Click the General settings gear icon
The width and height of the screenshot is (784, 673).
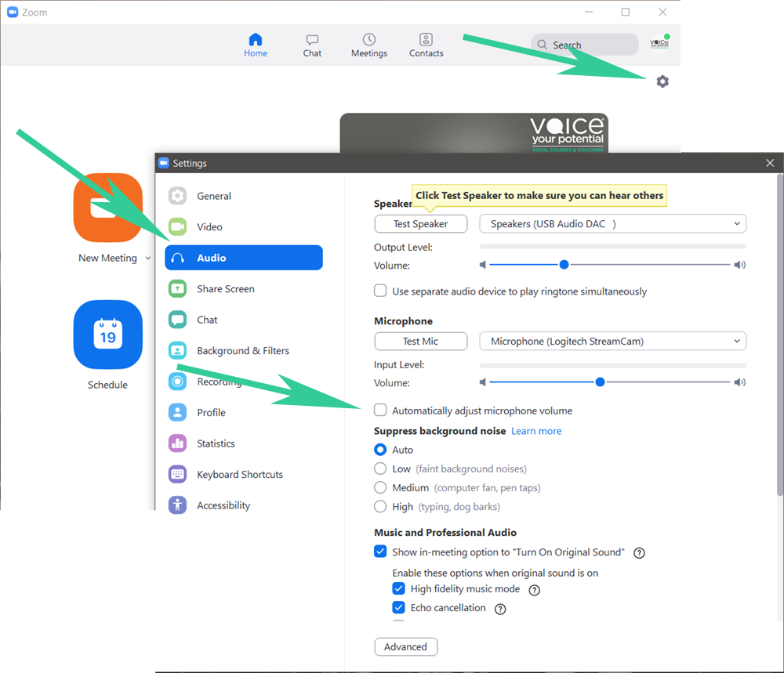click(x=177, y=196)
